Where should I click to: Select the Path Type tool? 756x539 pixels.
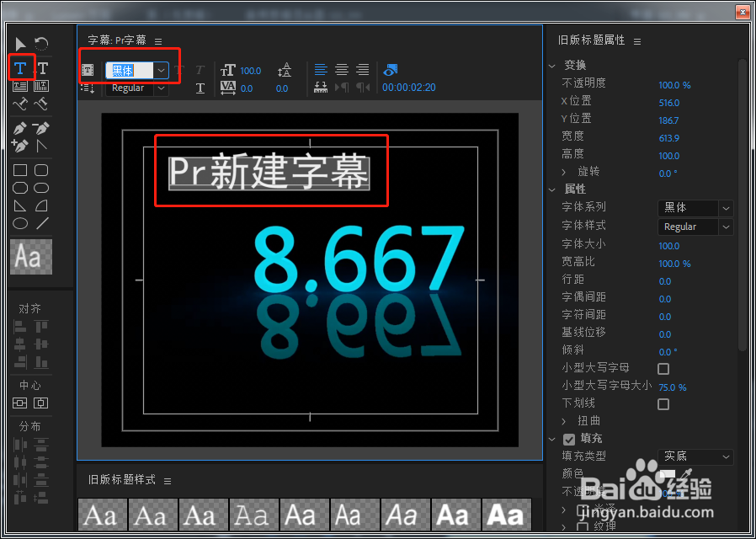coord(20,104)
